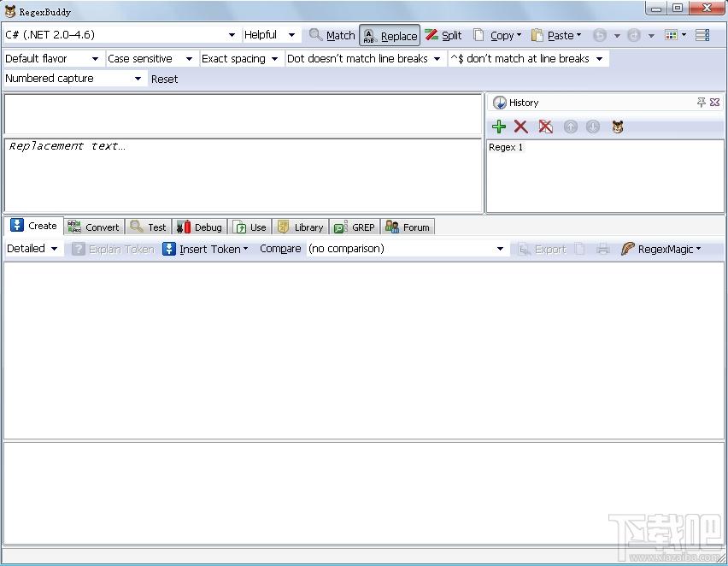The width and height of the screenshot is (728, 566).
Task: Pin the History panel
Action: pos(701,103)
